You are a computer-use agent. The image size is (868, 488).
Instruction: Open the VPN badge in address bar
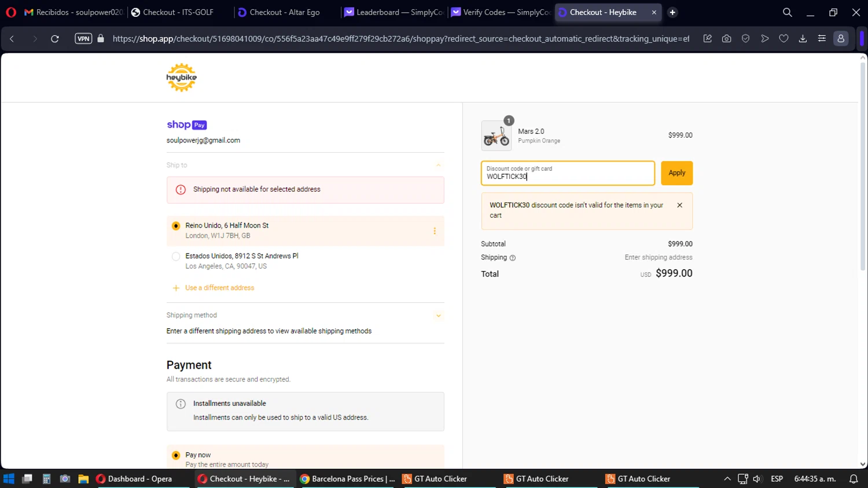tap(83, 39)
